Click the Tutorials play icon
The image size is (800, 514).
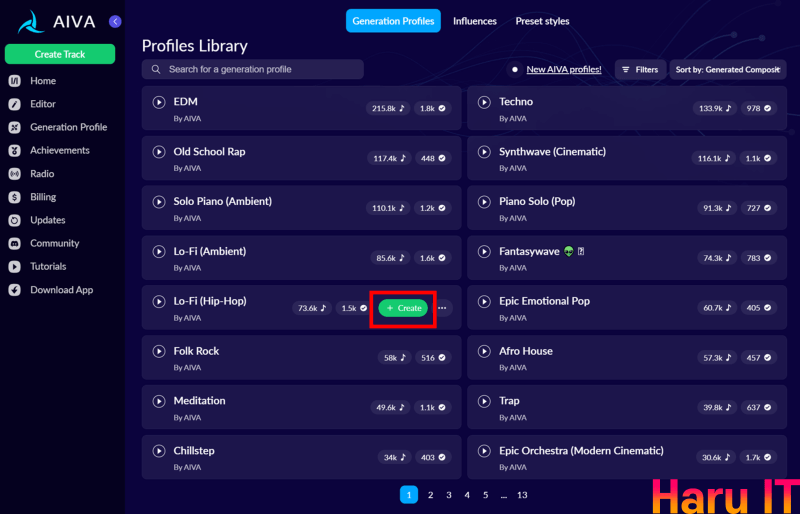[15, 266]
